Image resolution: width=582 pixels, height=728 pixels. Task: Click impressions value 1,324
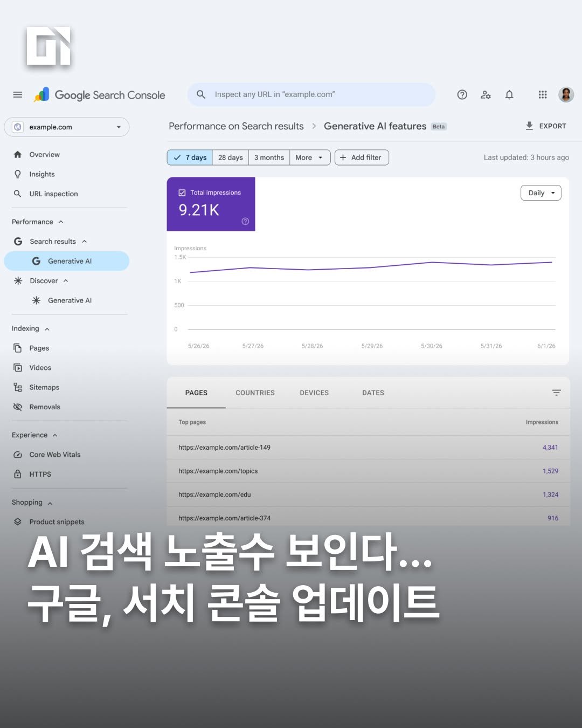(x=550, y=495)
